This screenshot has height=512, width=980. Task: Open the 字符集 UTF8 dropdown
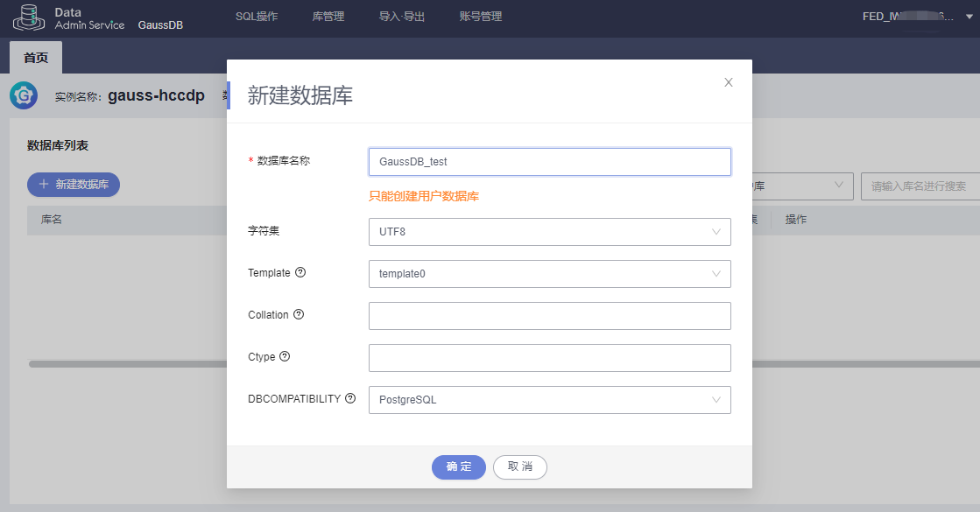click(549, 232)
